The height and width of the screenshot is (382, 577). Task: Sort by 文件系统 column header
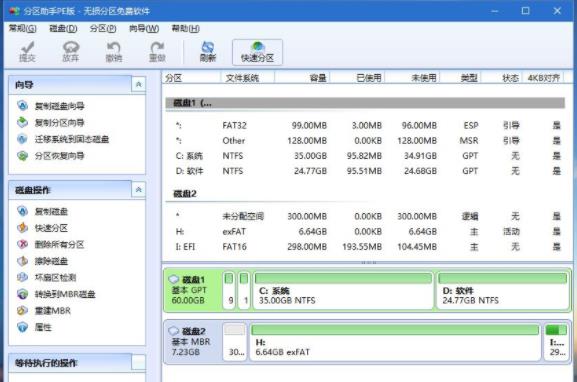point(247,78)
